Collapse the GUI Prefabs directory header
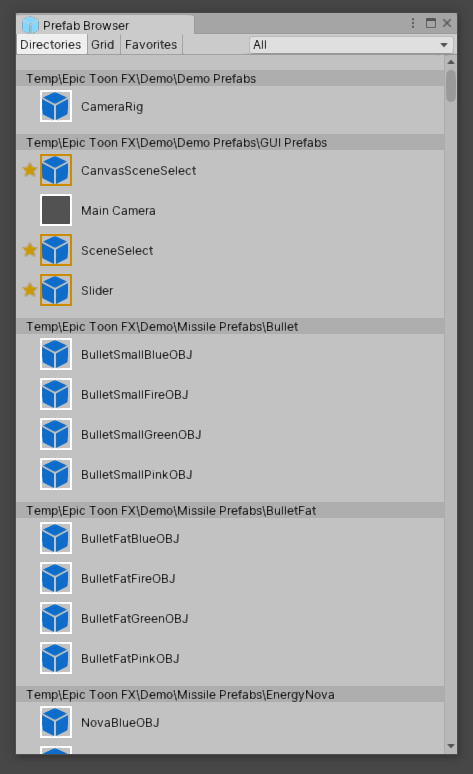The image size is (473, 774). 230,143
